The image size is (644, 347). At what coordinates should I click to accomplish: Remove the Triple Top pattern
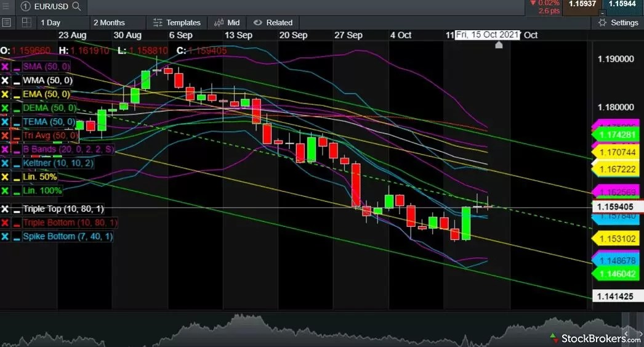click(x=5, y=210)
